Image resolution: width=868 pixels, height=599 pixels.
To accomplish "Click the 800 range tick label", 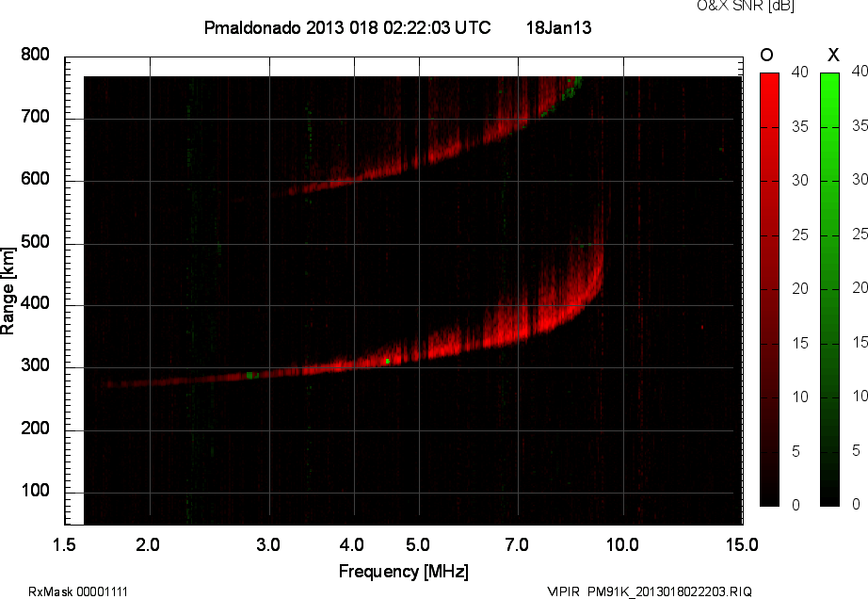I will click(35, 55).
